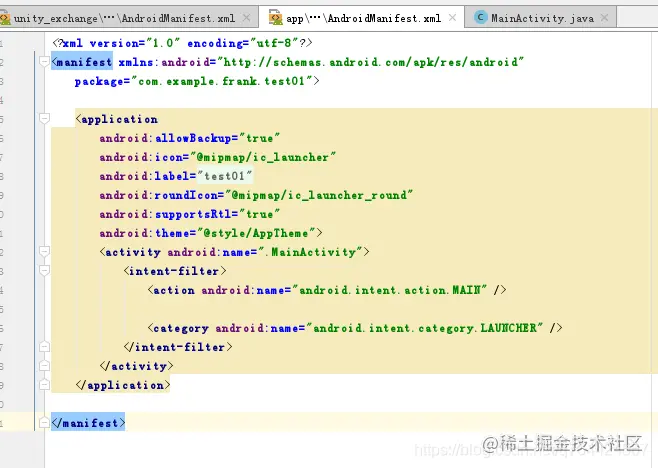Click the package com.example.frank.test01 value
Image resolution: width=658 pixels, height=468 pixels.
(223, 81)
